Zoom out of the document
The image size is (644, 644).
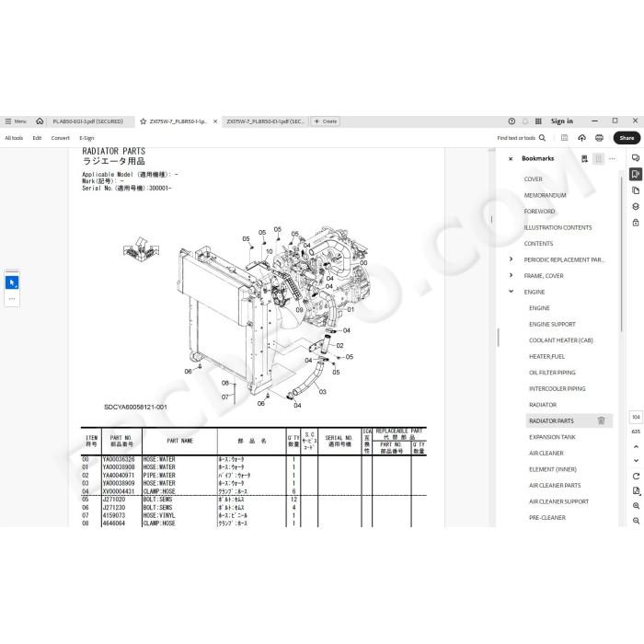point(636,521)
